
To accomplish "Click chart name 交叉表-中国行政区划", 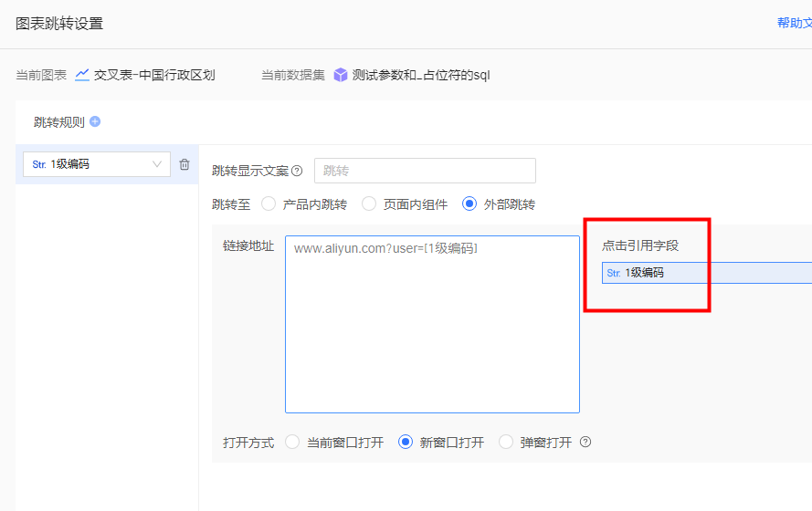I will coord(154,75).
